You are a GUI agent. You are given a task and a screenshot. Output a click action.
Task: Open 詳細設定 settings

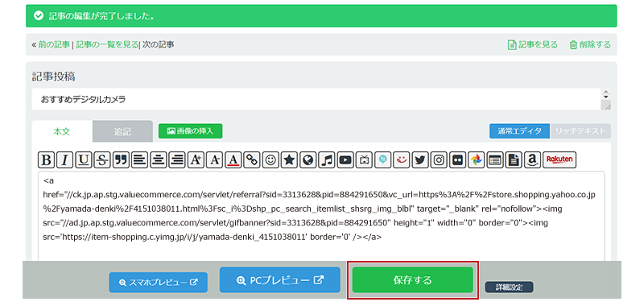pyautogui.click(x=510, y=287)
